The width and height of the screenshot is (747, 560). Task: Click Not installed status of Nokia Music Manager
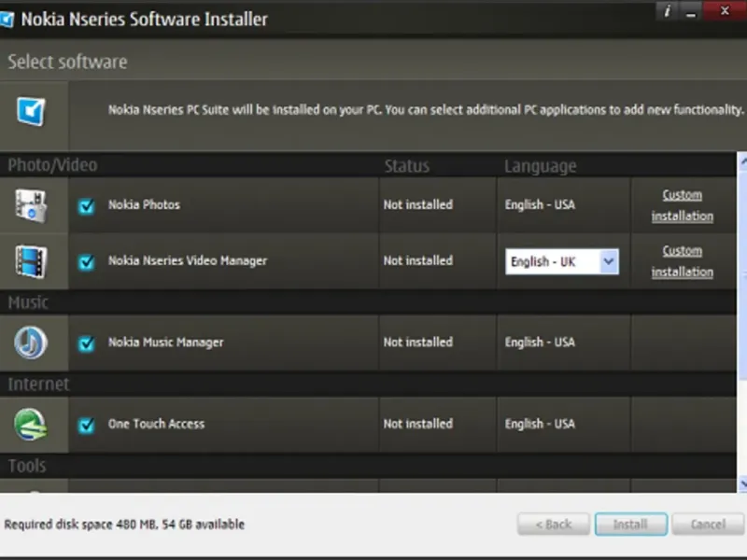(418, 342)
